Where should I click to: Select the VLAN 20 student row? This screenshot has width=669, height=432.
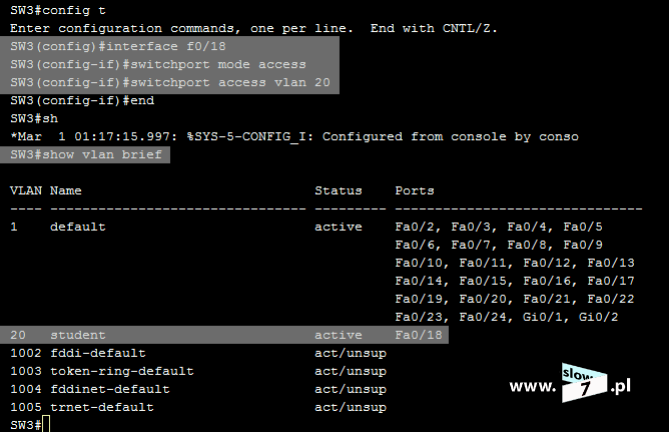(x=224, y=335)
